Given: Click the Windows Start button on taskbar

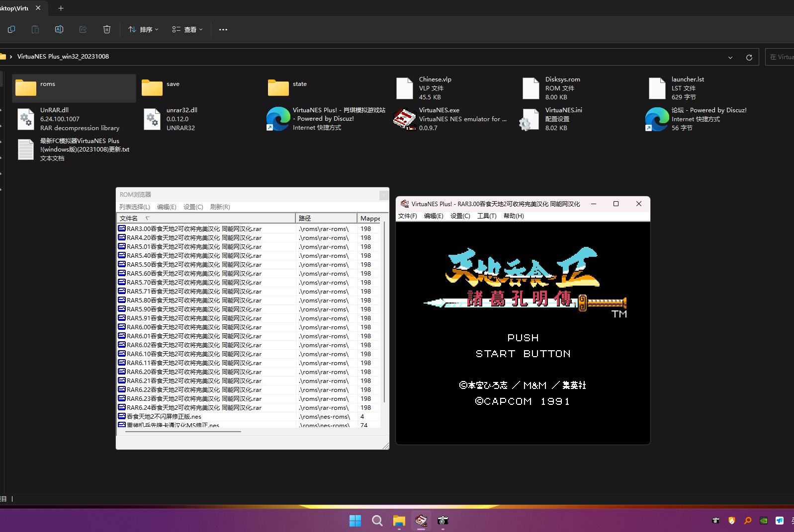Looking at the screenshot, I should pyautogui.click(x=355, y=520).
